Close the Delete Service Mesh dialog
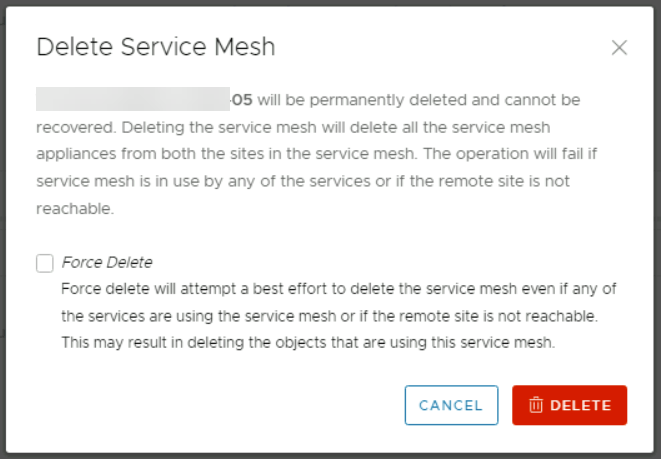The width and height of the screenshot is (661, 459). 619,48
